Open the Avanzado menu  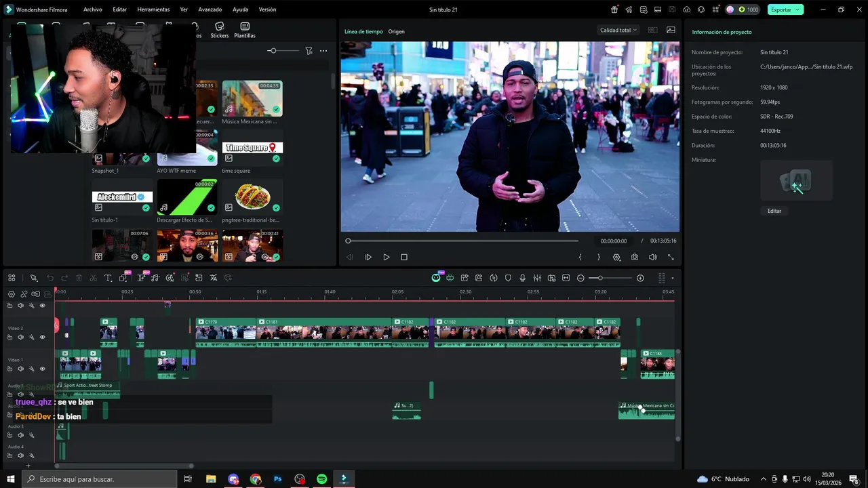(210, 9)
